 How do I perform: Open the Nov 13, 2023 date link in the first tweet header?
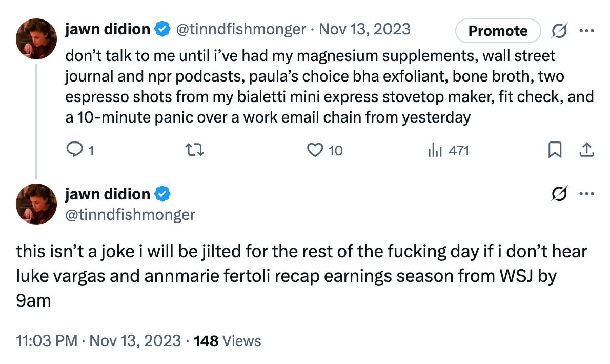[364, 30]
